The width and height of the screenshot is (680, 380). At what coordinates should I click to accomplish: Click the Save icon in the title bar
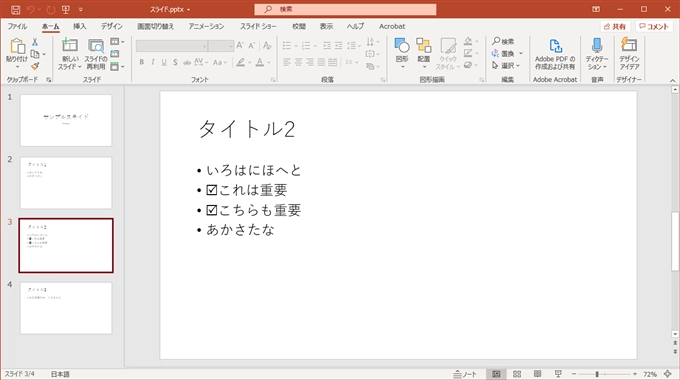[x=16, y=9]
